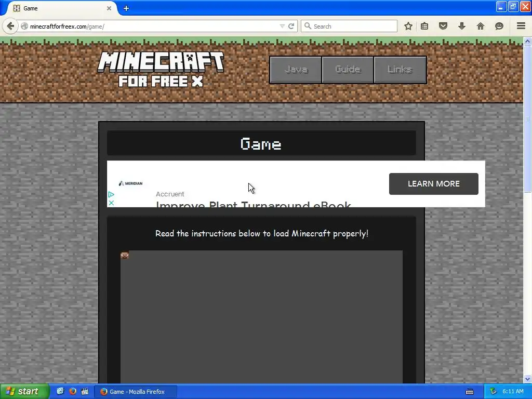Reload the page with the refresh icon

pos(291,26)
